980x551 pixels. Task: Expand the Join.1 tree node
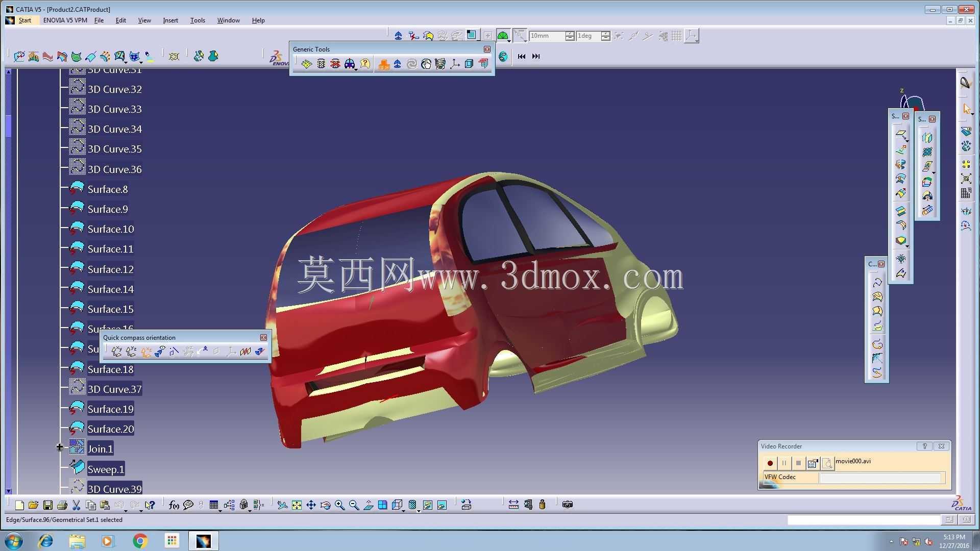click(x=59, y=447)
